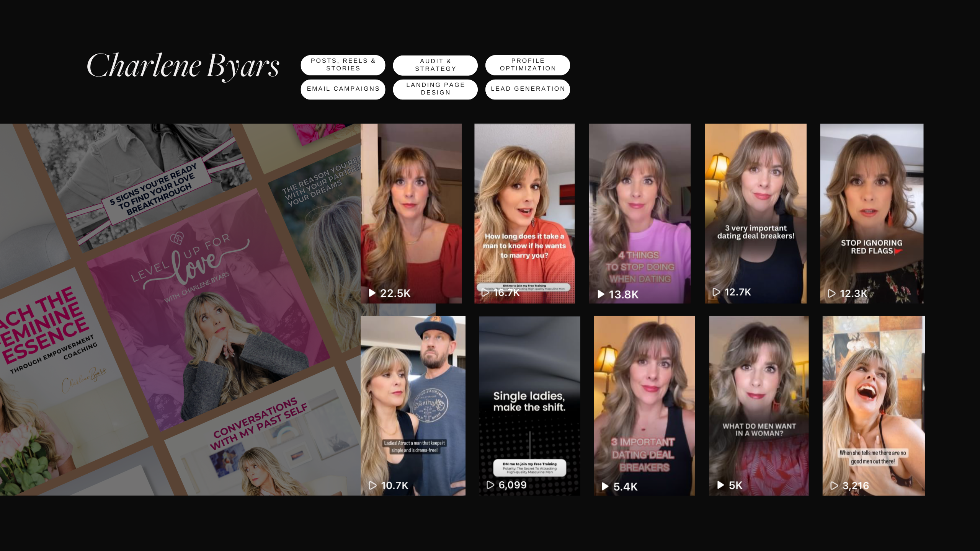The height and width of the screenshot is (551, 980).
Task: Open the 'Stop Ignoring Red Flags' reel
Action: [872, 214]
